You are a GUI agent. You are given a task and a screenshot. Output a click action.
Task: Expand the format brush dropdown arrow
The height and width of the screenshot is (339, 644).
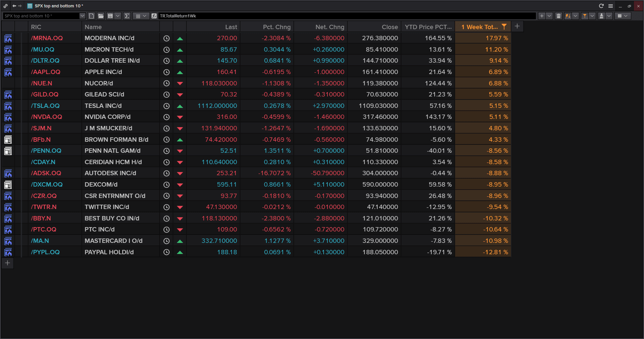609,16
